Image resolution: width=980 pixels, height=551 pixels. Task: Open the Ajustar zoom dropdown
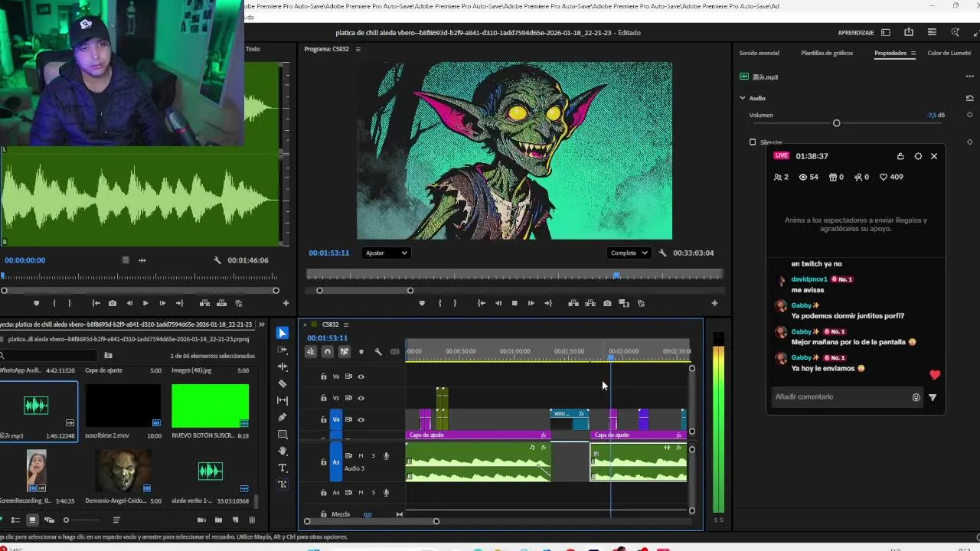(x=386, y=253)
